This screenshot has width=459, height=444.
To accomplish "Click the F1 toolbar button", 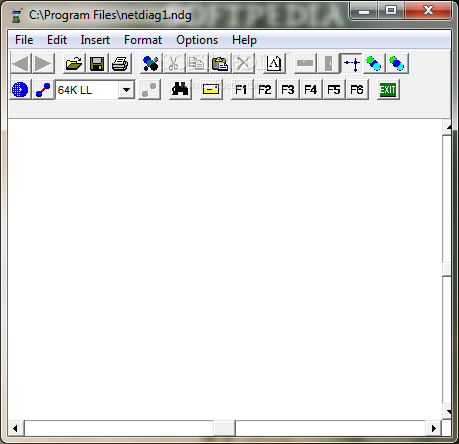I will [x=242, y=89].
